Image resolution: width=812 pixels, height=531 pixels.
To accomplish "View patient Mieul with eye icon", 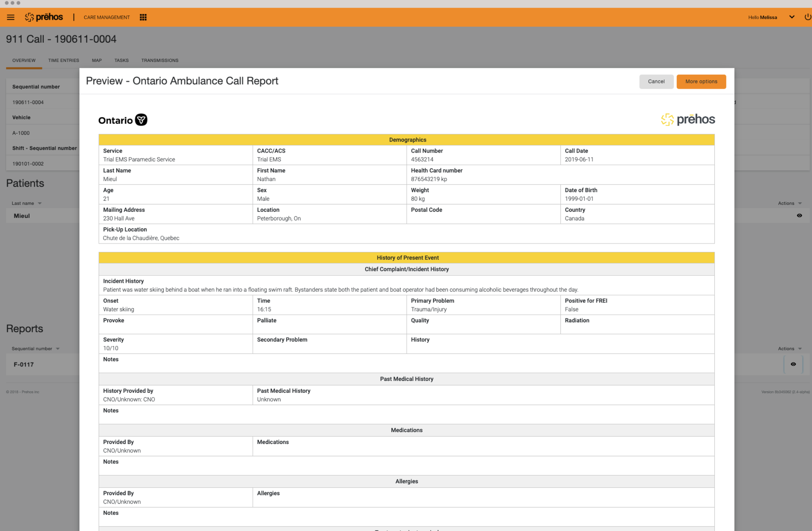I will (799, 216).
